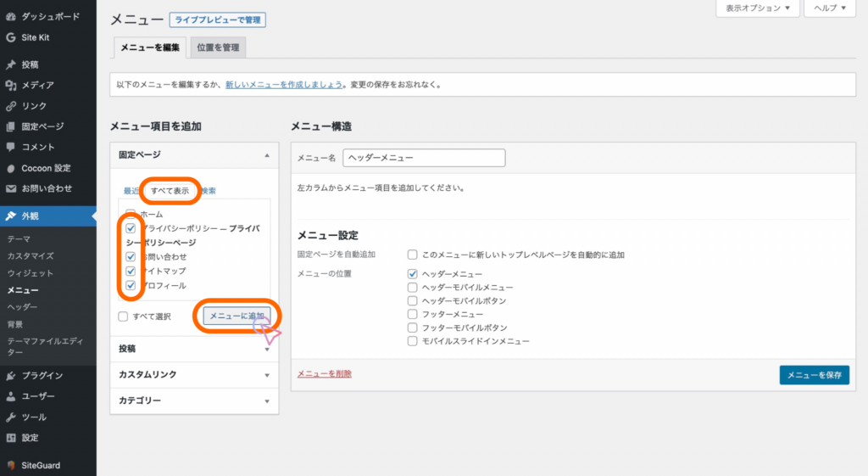
Task: Select the すべて表示 tab
Action: click(170, 191)
